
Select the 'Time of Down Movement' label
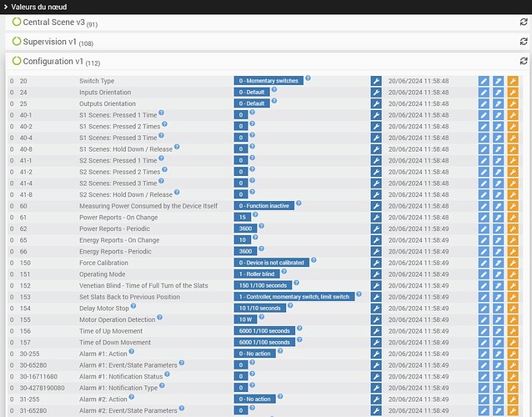pos(115,342)
